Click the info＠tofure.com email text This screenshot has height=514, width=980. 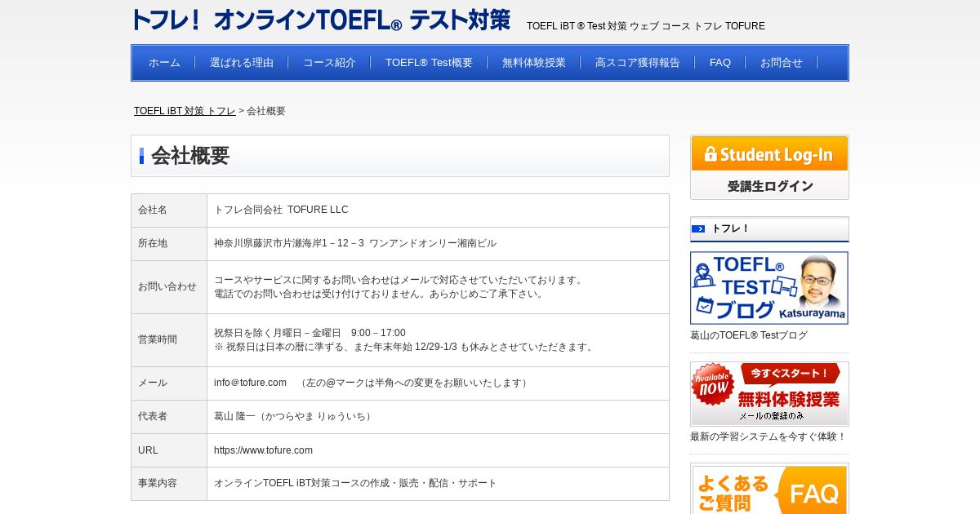(250, 383)
